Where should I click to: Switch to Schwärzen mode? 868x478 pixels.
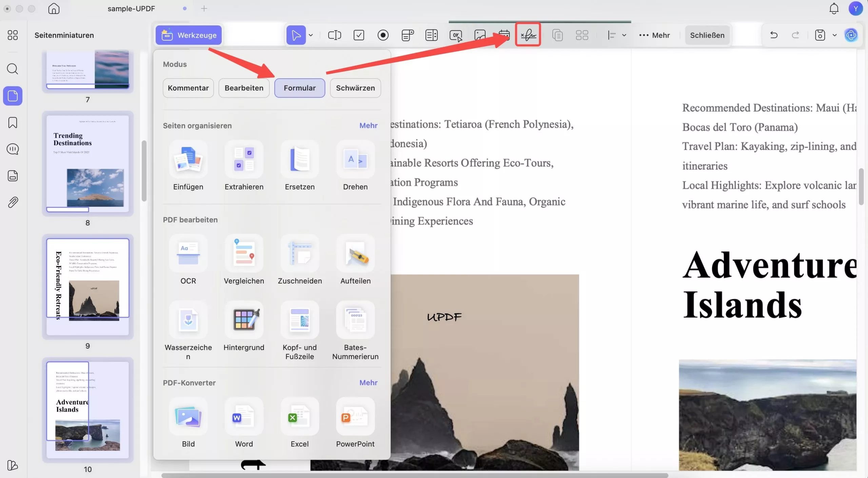point(355,88)
